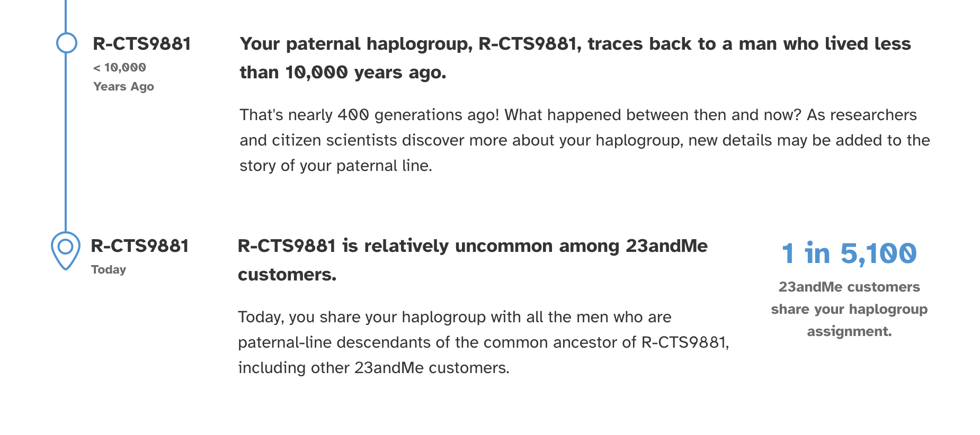This screenshot has height=435, width=980.
Task: Click the 'Today, you share your haplogroup' line
Action: point(455,317)
